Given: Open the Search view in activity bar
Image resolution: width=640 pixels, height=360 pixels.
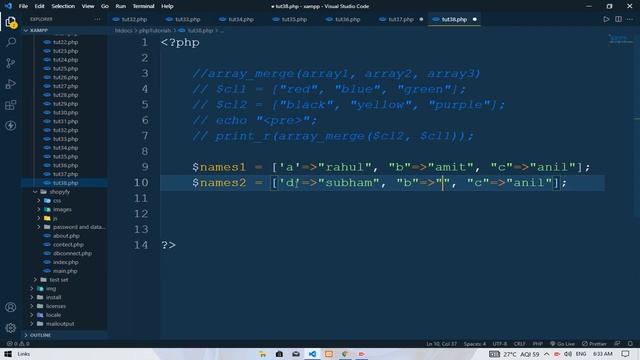Looking at the screenshot, I should click(11, 42).
